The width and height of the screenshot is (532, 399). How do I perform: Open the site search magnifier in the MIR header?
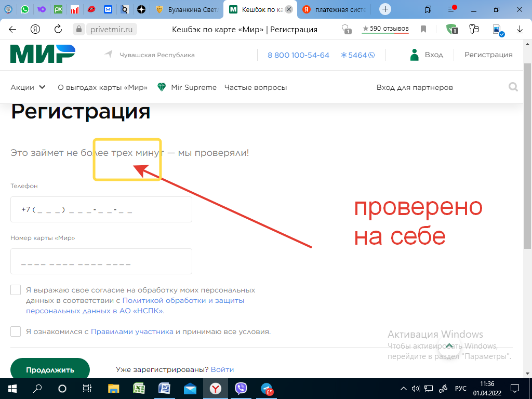click(x=513, y=87)
